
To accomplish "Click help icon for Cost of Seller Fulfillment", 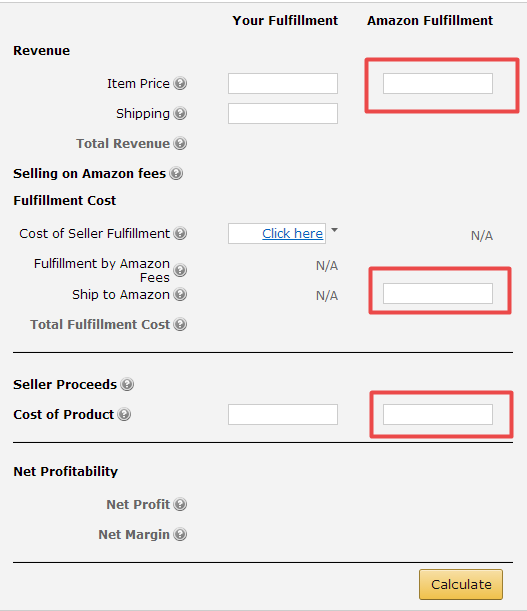I will 180,233.
